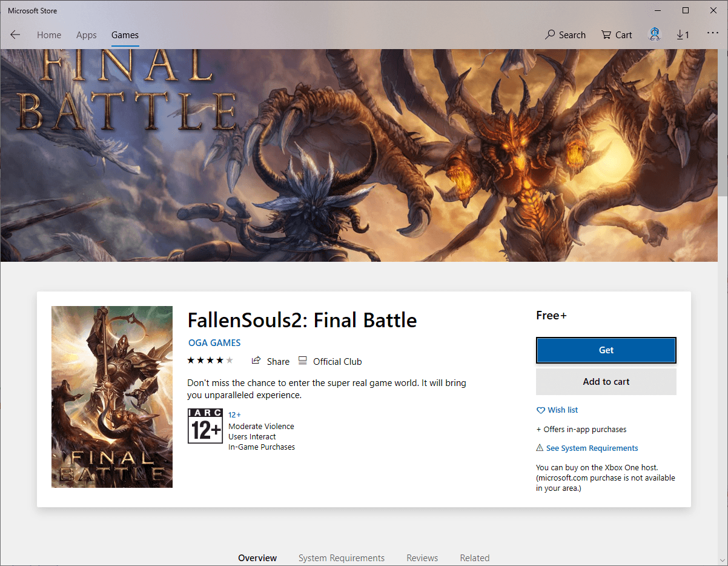Go to the Home tab
Image resolution: width=728 pixels, height=566 pixels.
(49, 35)
